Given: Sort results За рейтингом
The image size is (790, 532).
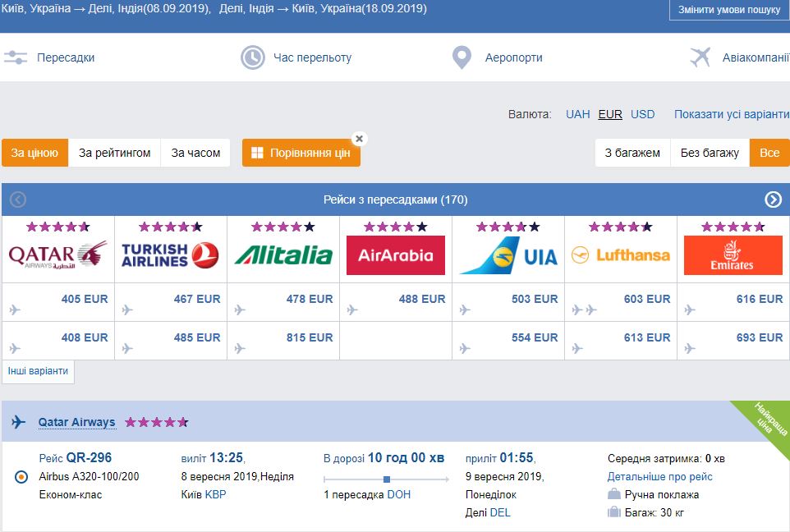Looking at the screenshot, I should click(x=114, y=153).
